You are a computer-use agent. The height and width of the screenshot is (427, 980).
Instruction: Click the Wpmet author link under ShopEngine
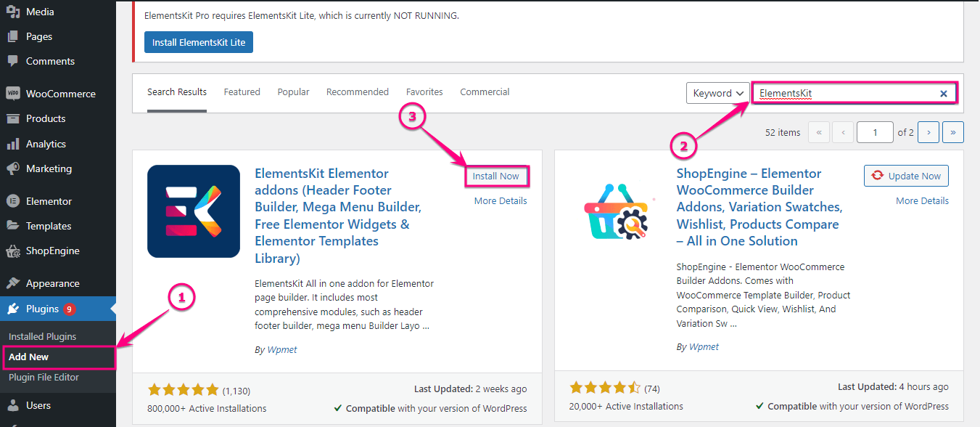tap(703, 346)
